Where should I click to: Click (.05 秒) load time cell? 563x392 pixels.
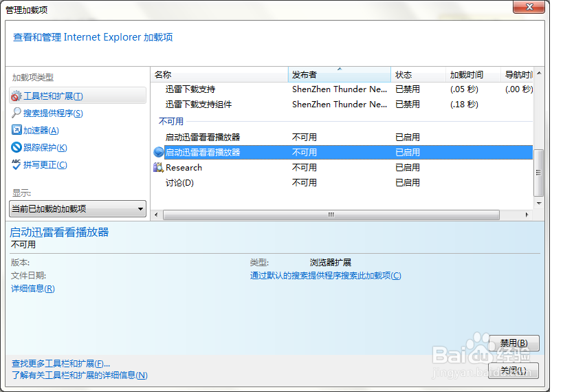464,89
